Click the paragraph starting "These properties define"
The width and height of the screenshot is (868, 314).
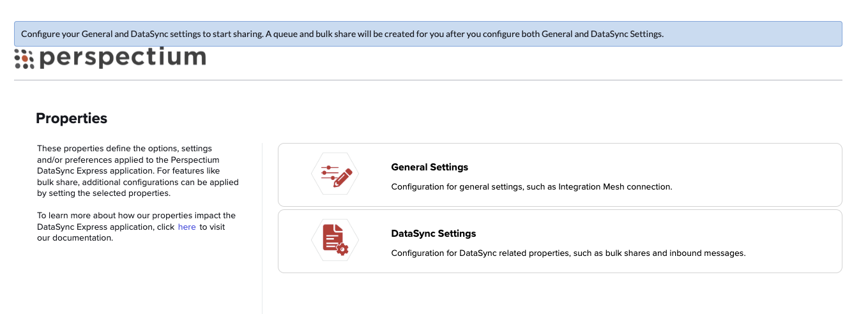[x=138, y=171]
